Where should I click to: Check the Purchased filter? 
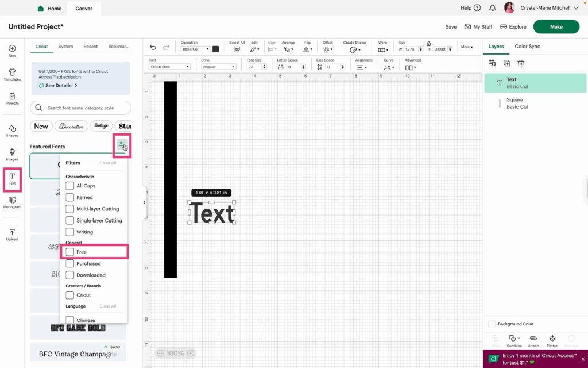tap(69, 263)
